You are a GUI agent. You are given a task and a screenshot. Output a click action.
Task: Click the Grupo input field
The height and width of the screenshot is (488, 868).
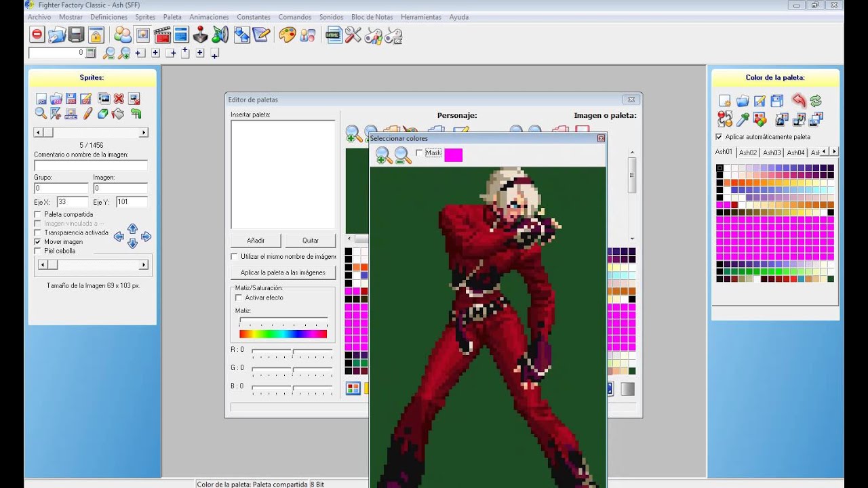(61, 188)
